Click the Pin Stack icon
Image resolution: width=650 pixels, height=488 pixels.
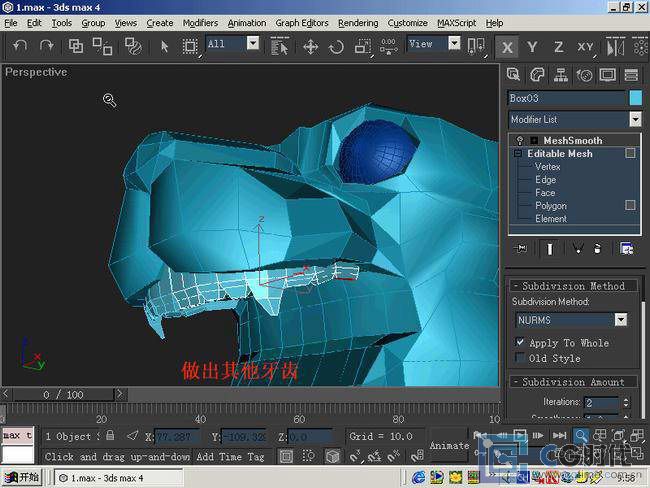click(521, 248)
